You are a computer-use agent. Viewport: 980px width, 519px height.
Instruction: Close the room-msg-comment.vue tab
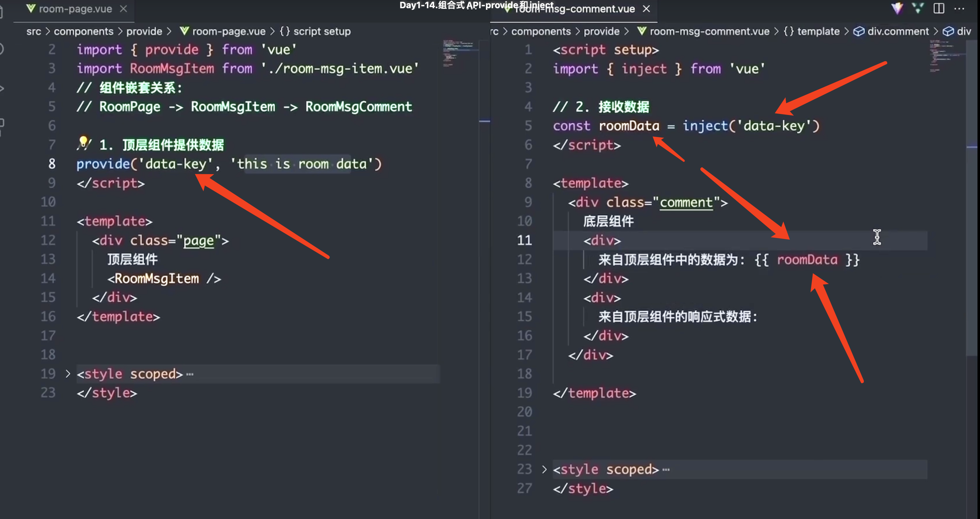click(x=646, y=9)
